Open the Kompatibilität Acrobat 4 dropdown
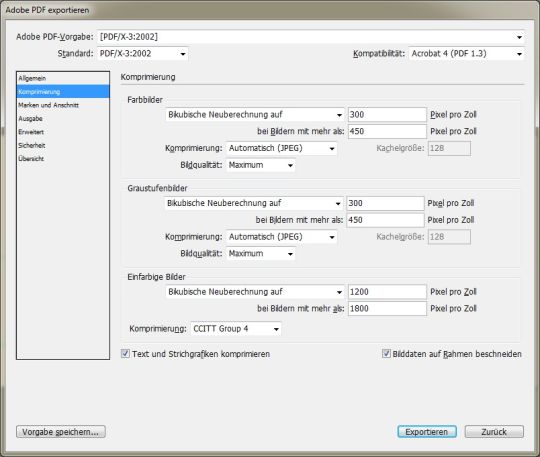Image resolution: width=540 pixels, height=457 pixels. (467, 54)
